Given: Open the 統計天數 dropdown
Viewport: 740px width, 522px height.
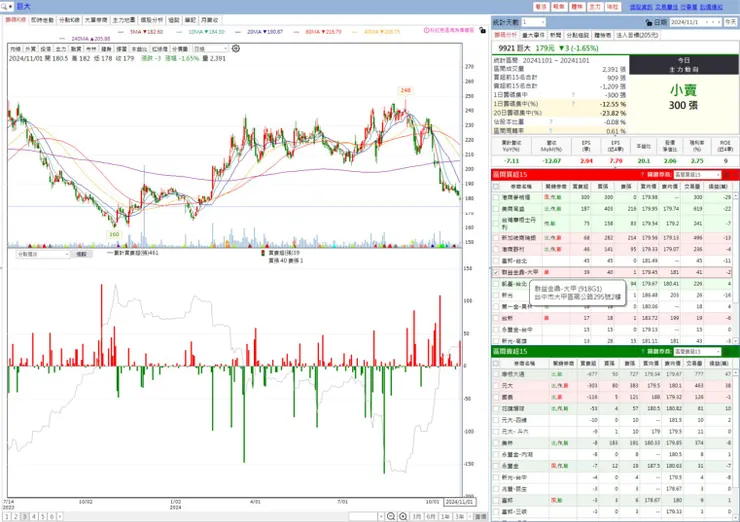Looking at the screenshot, I should click(x=543, y=22).
